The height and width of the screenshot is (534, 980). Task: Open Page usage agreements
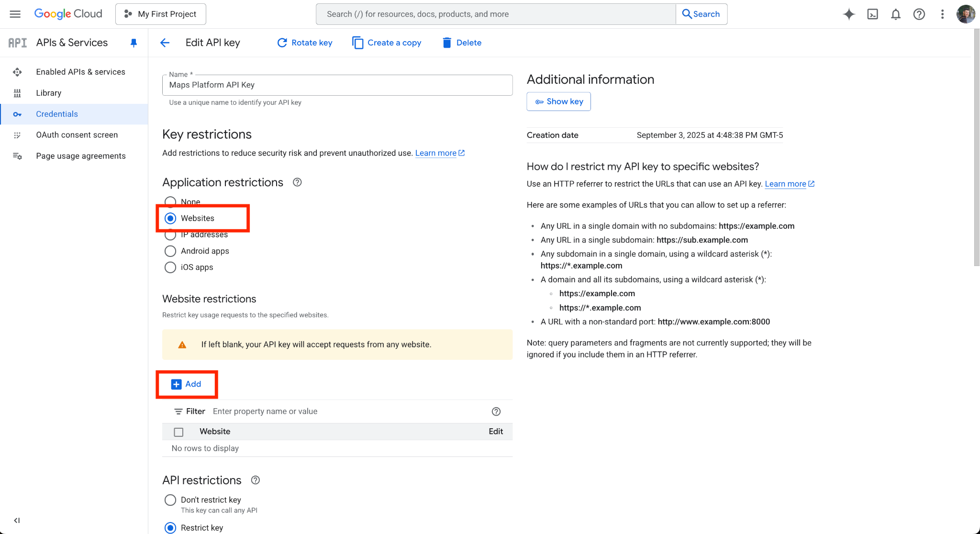pos(80,156)
